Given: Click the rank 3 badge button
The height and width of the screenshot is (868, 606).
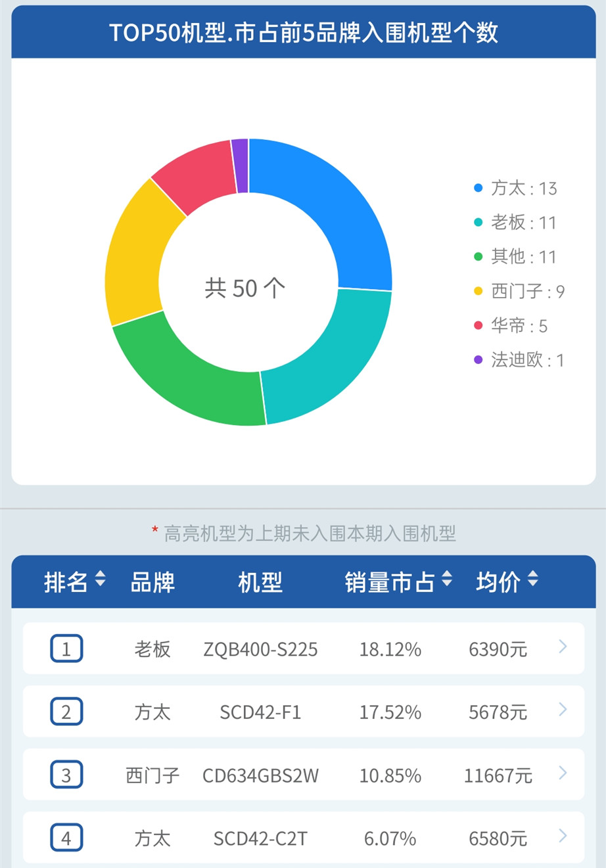Looking at the screenshot, I should pyautogui.click(x=66, y=773).
